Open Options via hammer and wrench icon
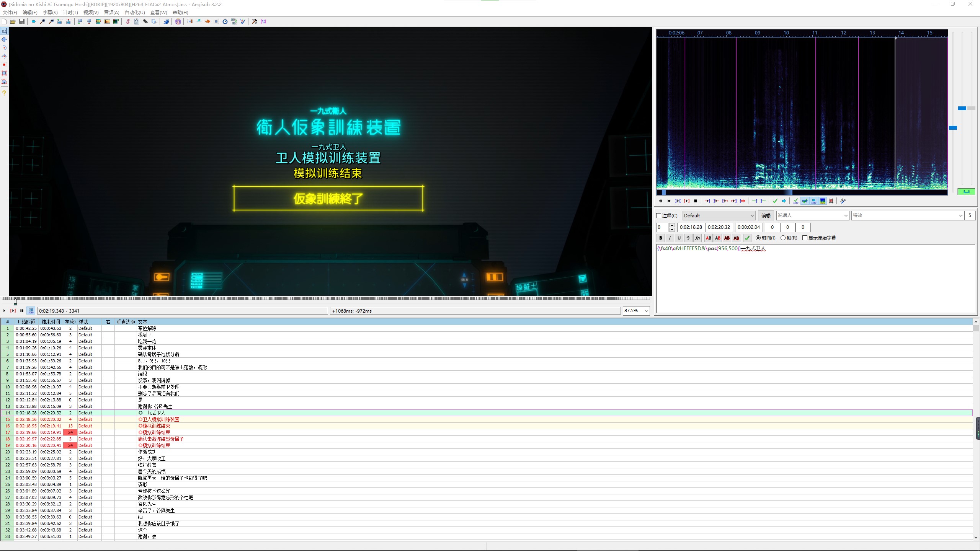 tap(254, 21)
